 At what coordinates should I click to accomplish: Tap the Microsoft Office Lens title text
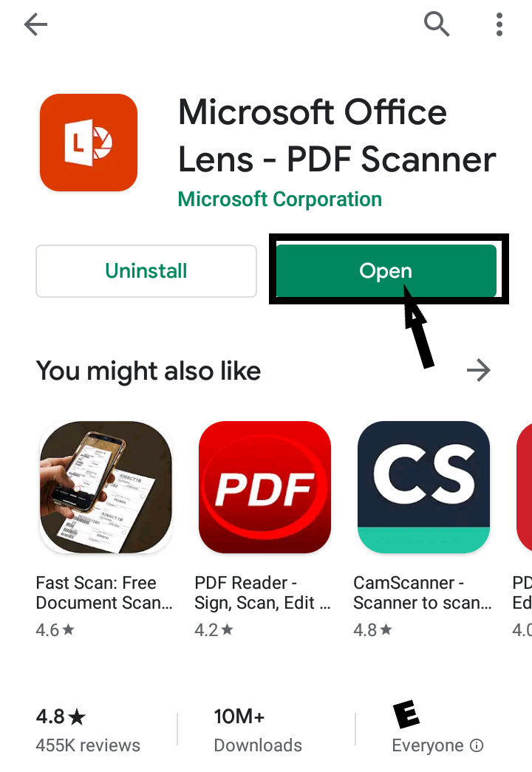[x=337, y=135]
